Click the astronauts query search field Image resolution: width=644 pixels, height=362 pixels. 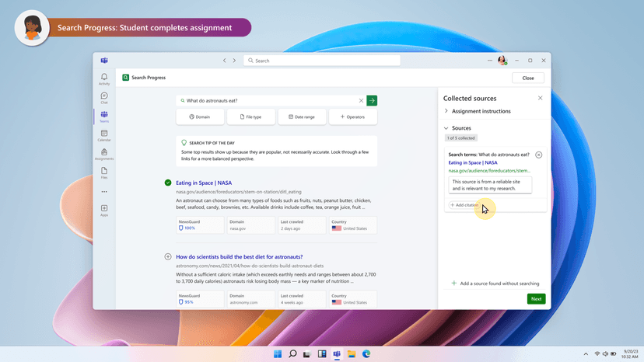271,100
